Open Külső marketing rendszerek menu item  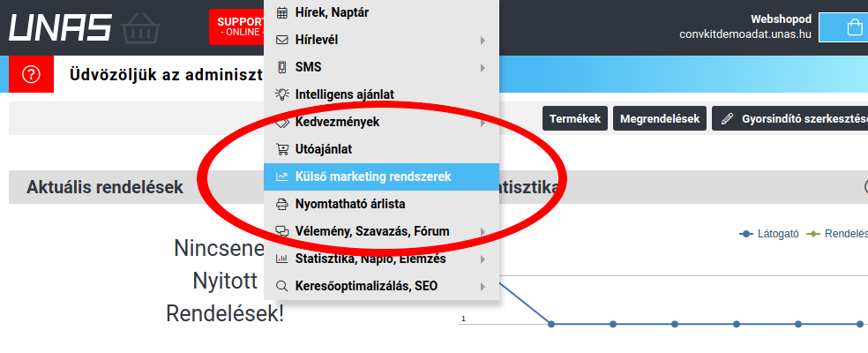pos(381,176)
